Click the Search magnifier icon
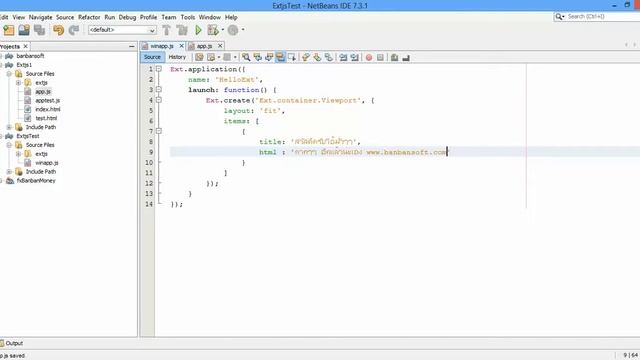Viewport: 640px width, 360px height. [x=559, y=17]
